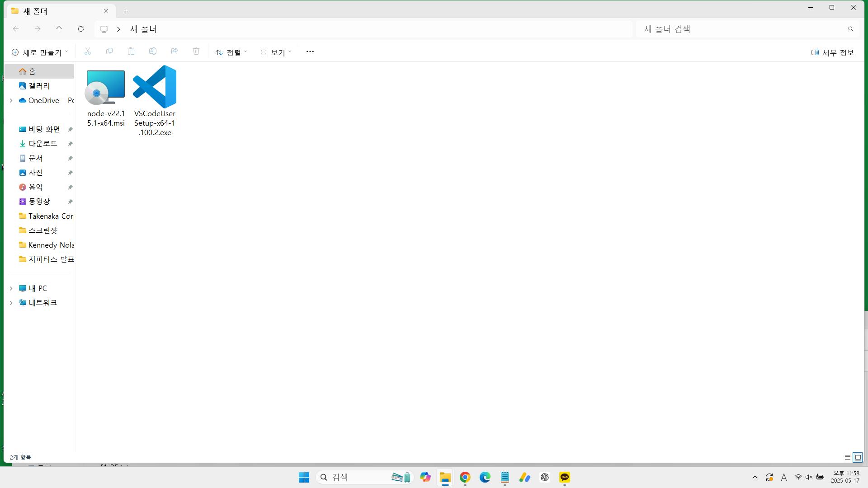Click the Rename icon in toolbar
The image size is (868, 488).
coord(153,52)
